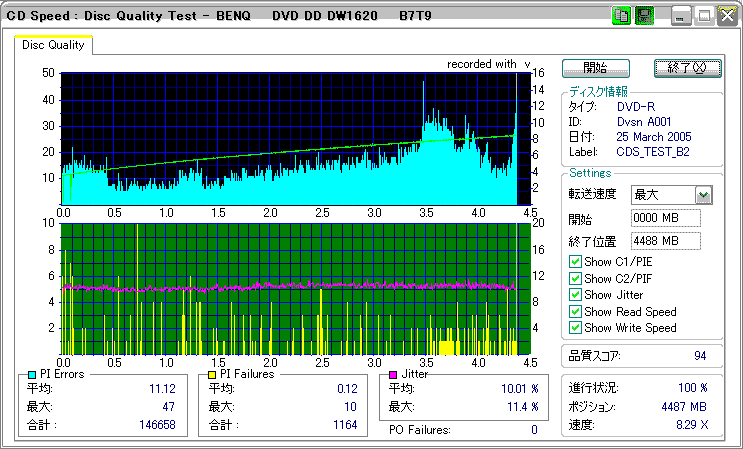Click the cyan PI Errors legend square

[31, 374]
